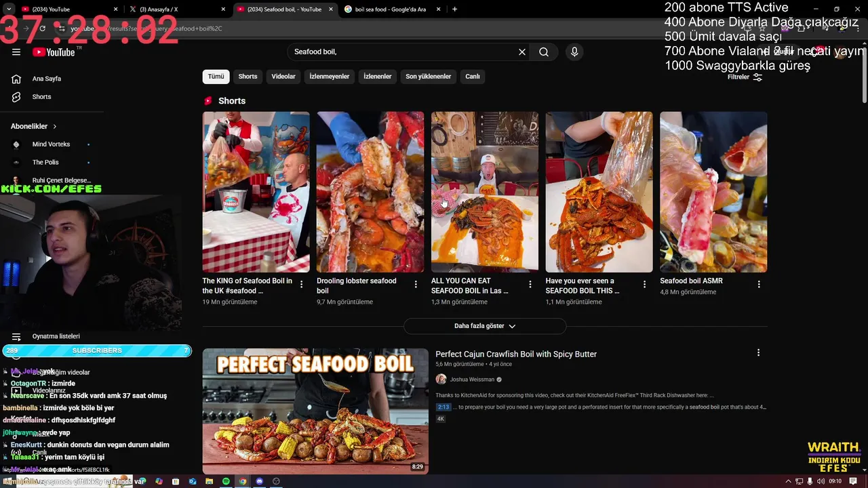Open the YouTube hamburger guide menu

click(16, 52)
